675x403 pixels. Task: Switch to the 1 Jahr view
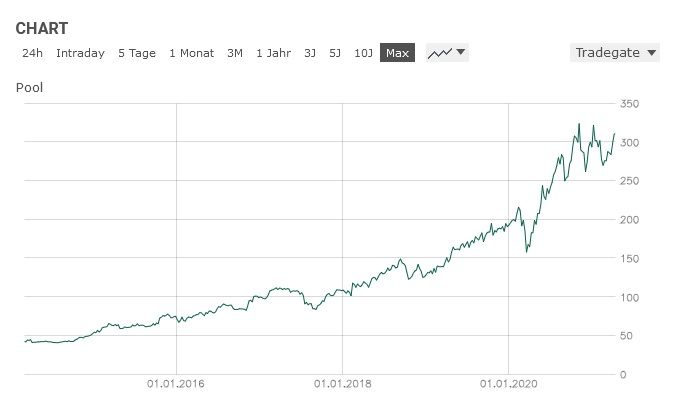(273, 53)
